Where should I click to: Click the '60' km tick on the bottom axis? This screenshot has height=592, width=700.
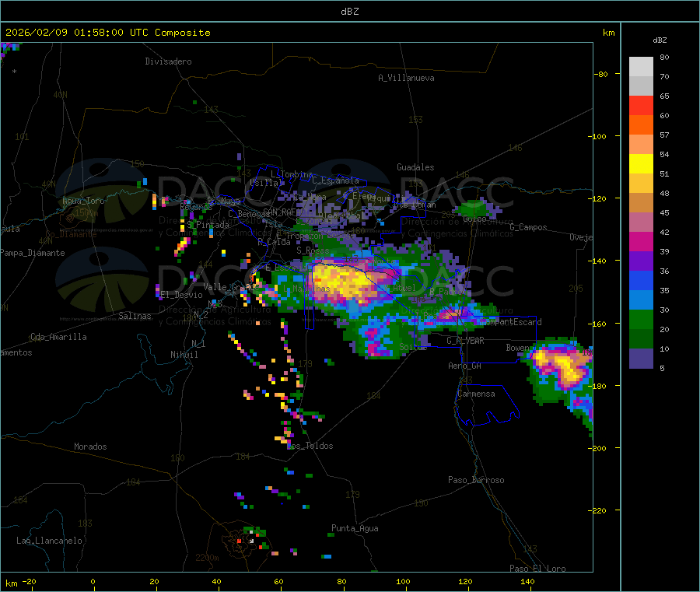278,581
